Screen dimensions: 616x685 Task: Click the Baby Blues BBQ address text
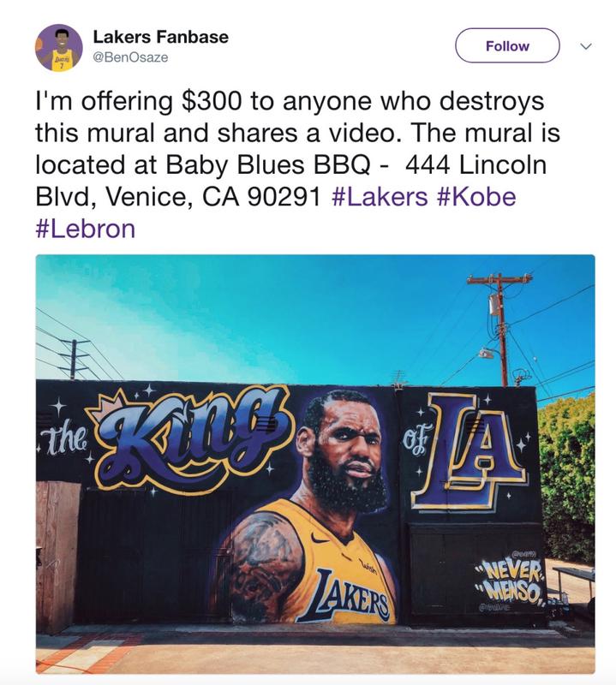[290, 181]
